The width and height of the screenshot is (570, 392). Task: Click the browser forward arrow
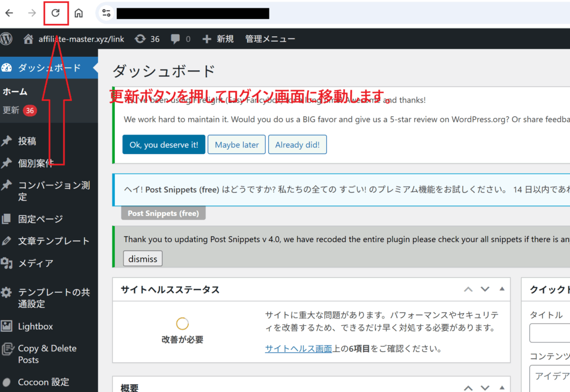pyautogui.click(x=32, y=13)
